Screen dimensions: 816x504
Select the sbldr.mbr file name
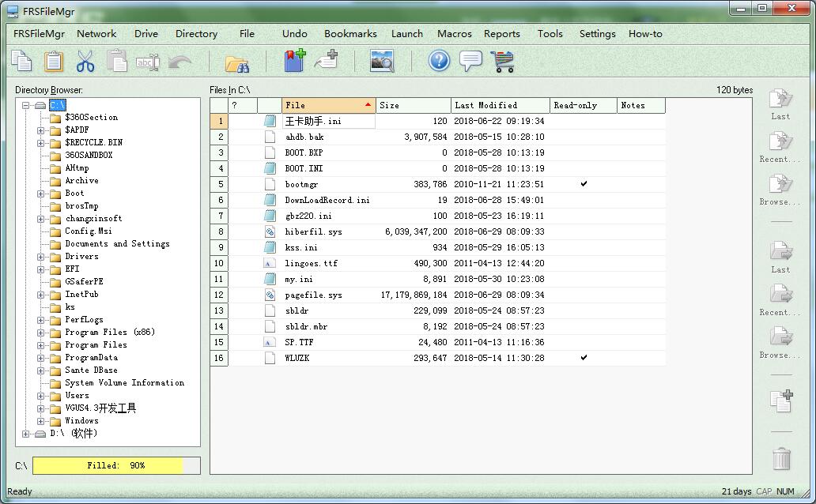tap(306, 326)
